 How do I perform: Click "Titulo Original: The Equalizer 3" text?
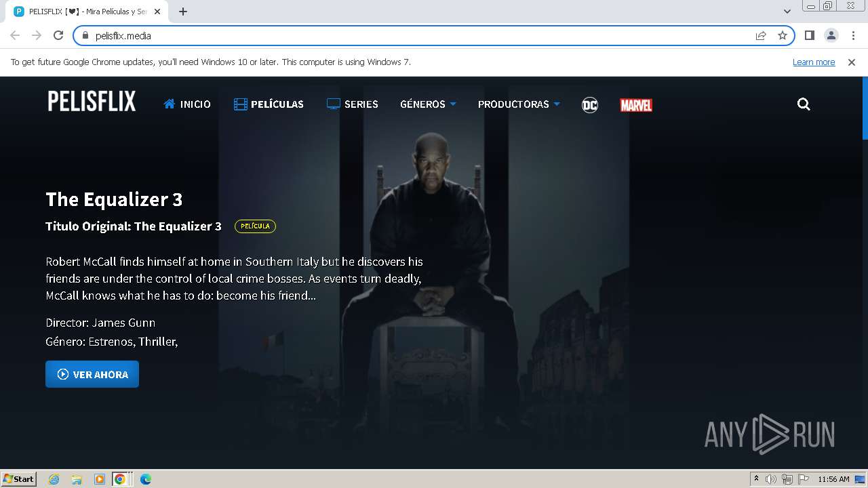tap(134, 226)
